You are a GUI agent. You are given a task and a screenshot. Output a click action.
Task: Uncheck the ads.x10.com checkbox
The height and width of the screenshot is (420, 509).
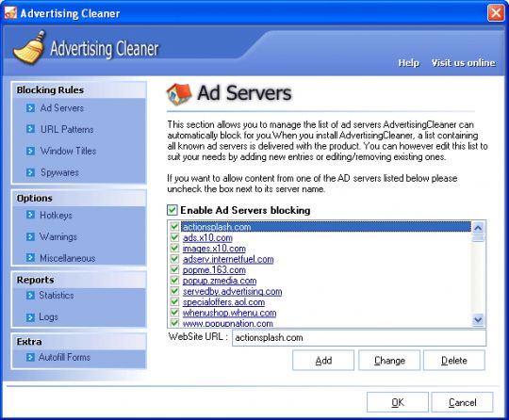pos(174,237)
